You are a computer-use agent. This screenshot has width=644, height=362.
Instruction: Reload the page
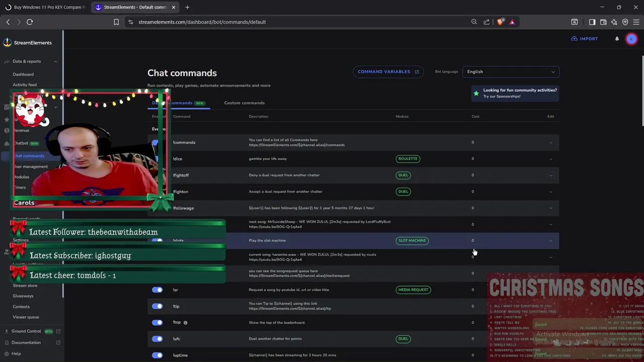30,22
